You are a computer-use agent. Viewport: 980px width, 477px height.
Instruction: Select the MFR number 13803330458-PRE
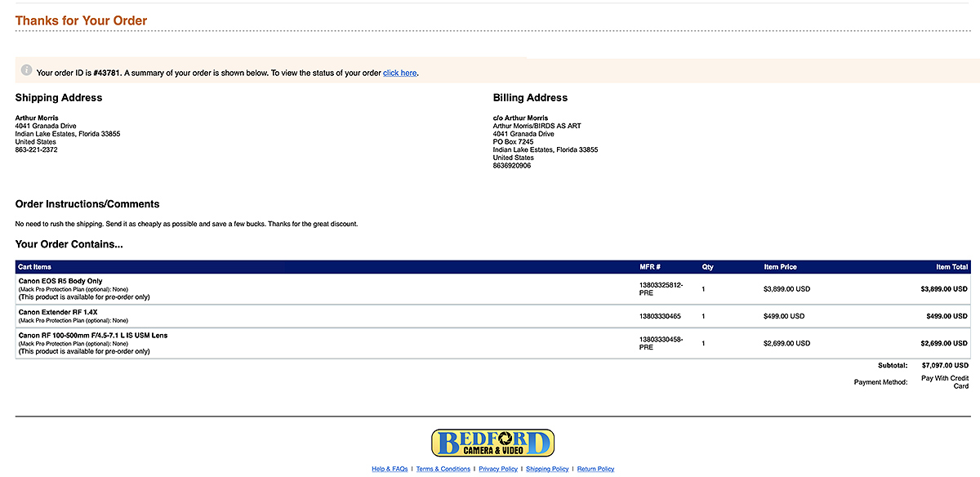[661, 343]
